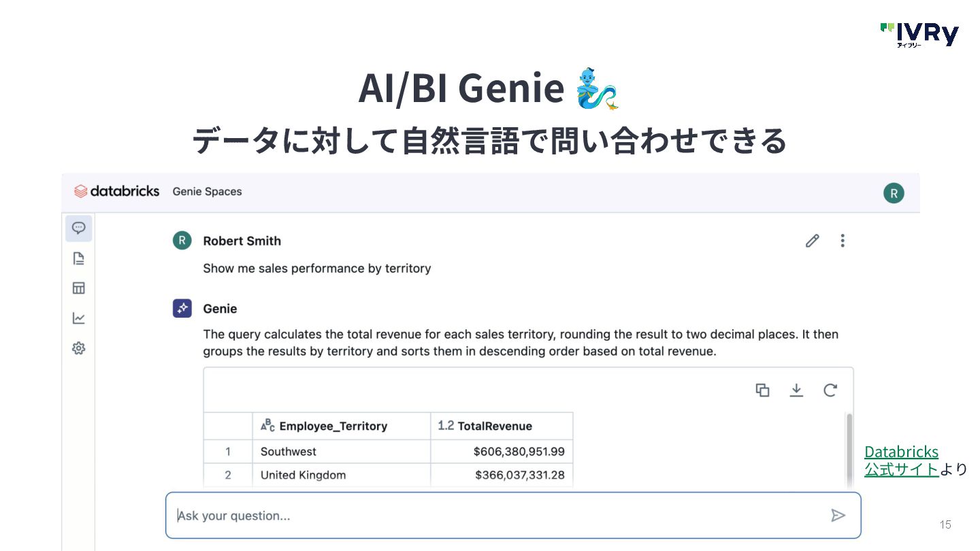The width and height of the screenshot is (980, 551).
Task: Click the instructions document sidebar icon
Action: [x=78, y=258]
